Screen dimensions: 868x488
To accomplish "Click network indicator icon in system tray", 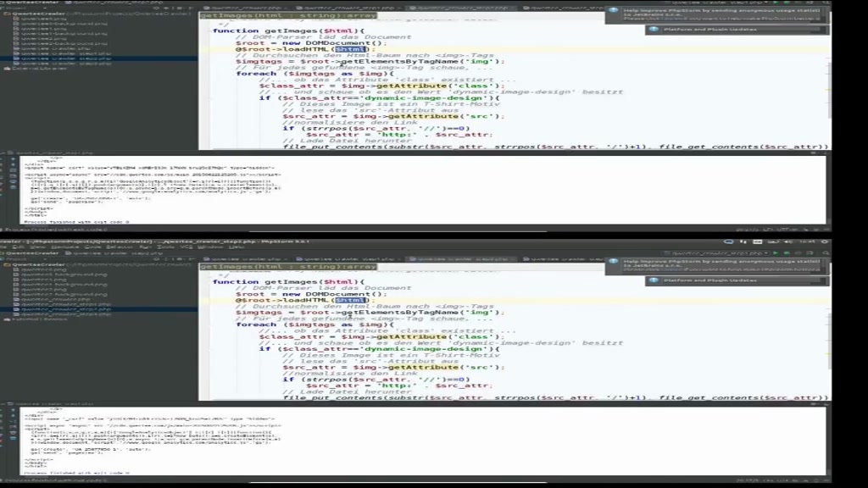I will pos(743,241).
